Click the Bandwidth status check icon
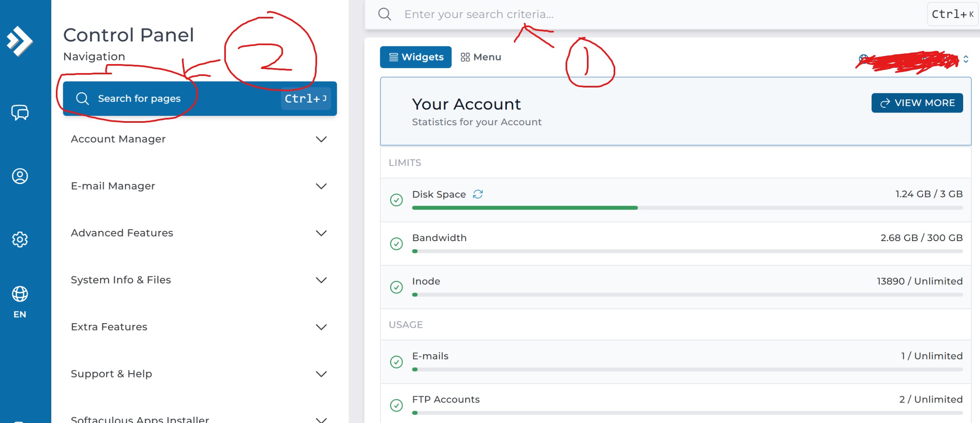980x423 pixels. [396, 244]
